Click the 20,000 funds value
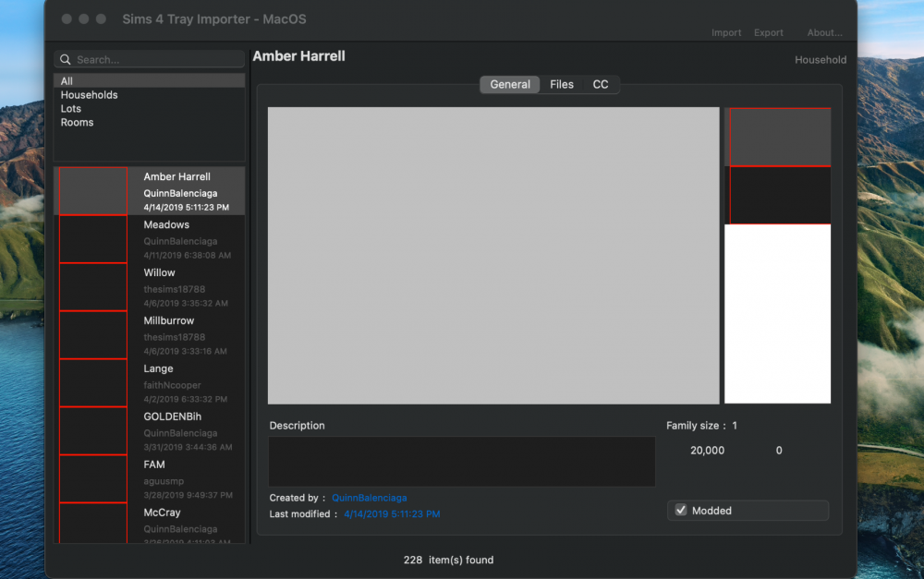This screenshot has height=579, width=924. pos(707,450)
